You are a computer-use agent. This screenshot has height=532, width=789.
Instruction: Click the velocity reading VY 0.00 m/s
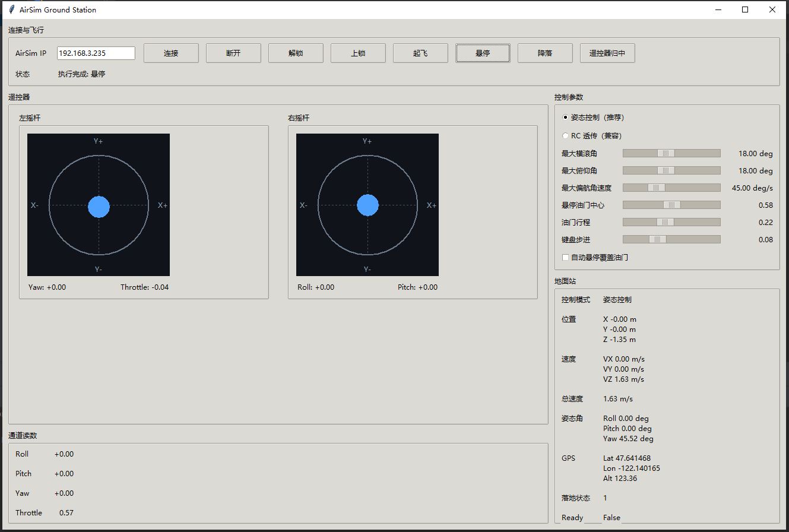pos(624,369)
